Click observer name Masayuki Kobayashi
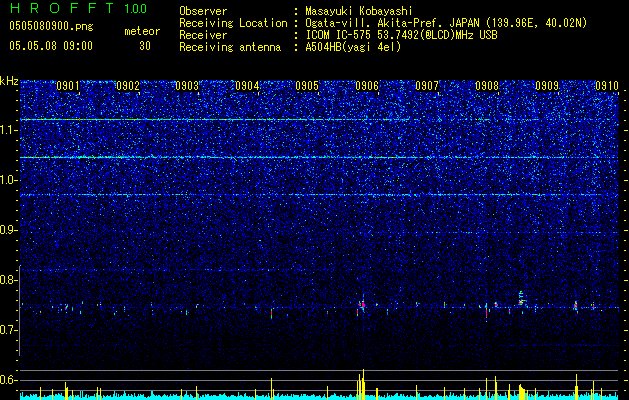 [x=359, y=11]
